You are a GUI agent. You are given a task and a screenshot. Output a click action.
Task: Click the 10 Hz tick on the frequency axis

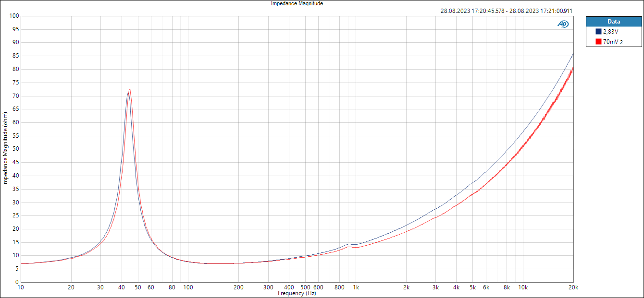[21, 287]
